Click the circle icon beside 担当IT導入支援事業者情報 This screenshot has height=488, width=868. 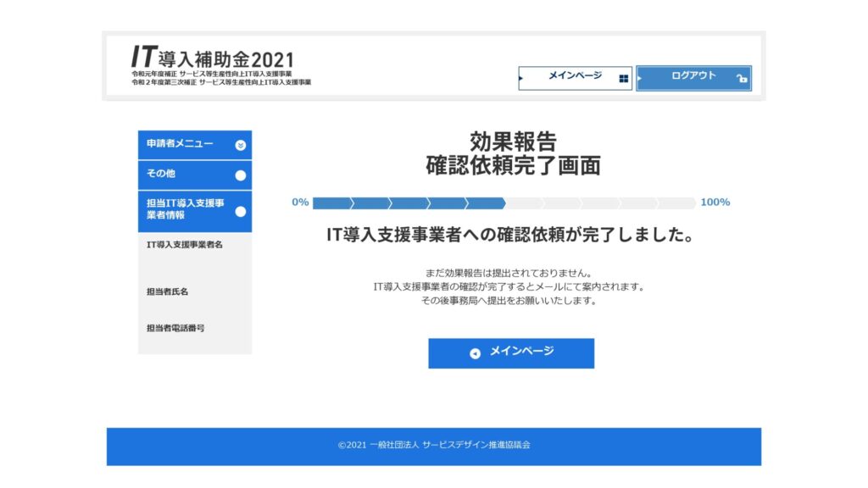(x=240, y=211)
